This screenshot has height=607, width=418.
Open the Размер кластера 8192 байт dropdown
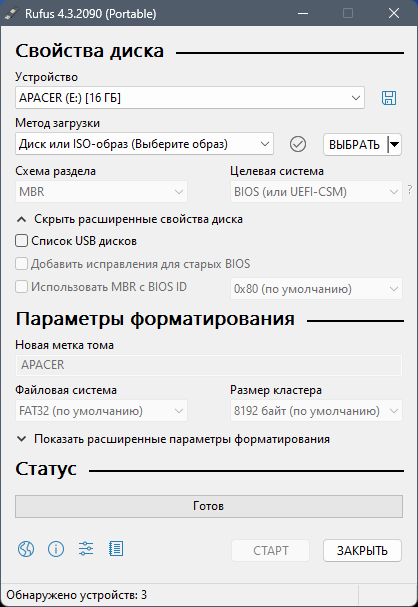pos(316,411)
